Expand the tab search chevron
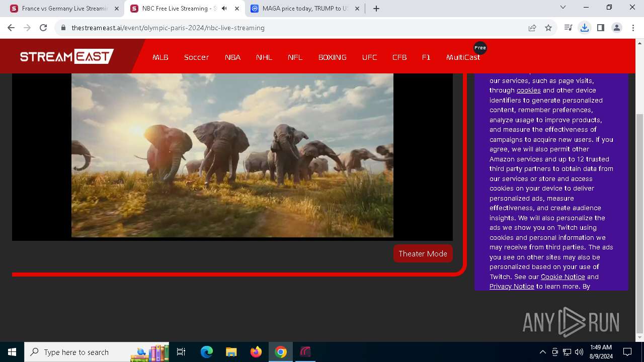Image resolution: width=644 pixels, height=362 pixels. point(563,7)
